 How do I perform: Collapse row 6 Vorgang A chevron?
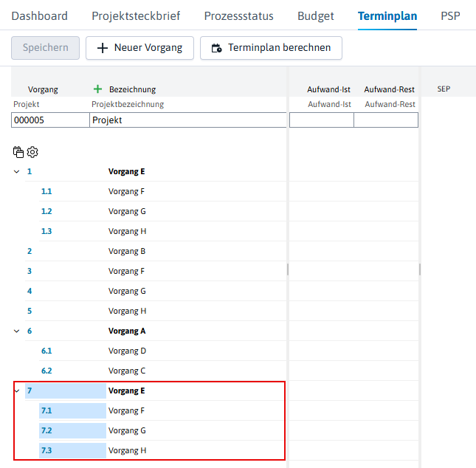(x=17, y=331)
